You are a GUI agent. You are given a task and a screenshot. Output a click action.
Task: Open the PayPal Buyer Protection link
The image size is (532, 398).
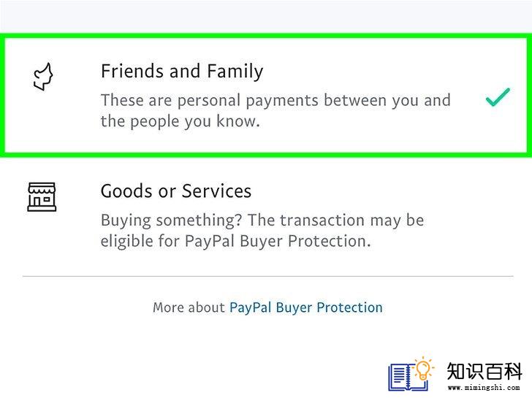click(306, 307)
